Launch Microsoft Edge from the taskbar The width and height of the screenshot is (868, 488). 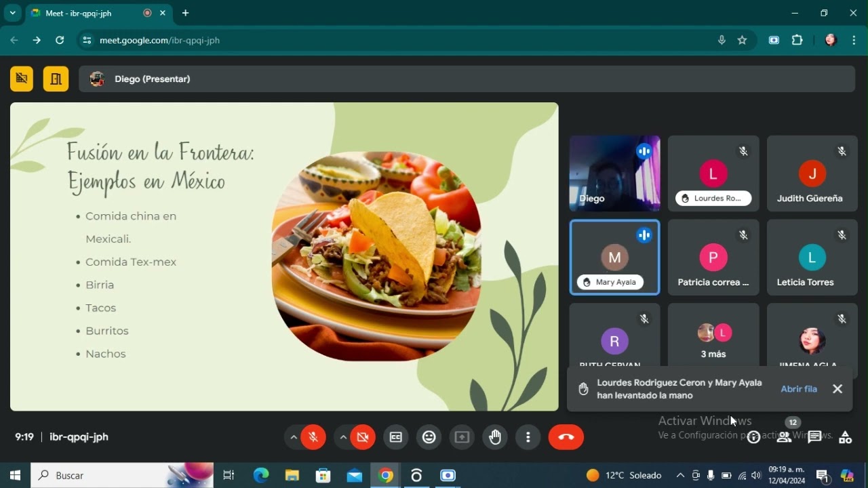coord(261,475)
